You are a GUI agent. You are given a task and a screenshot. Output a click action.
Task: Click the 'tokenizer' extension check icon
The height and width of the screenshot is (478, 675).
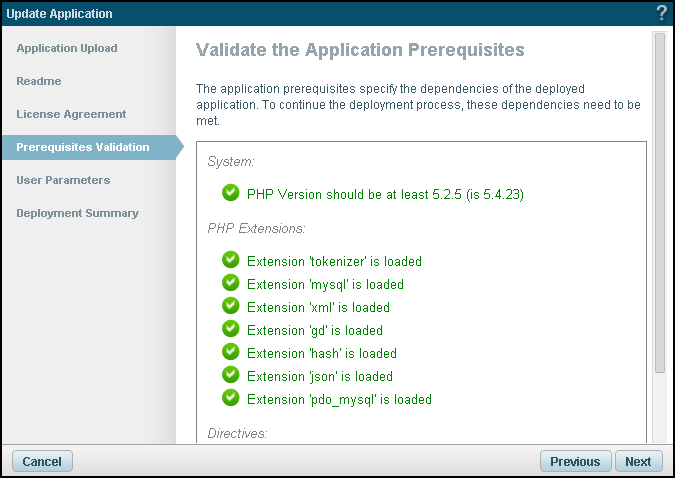pyautogui.click(x=231, y=260)
